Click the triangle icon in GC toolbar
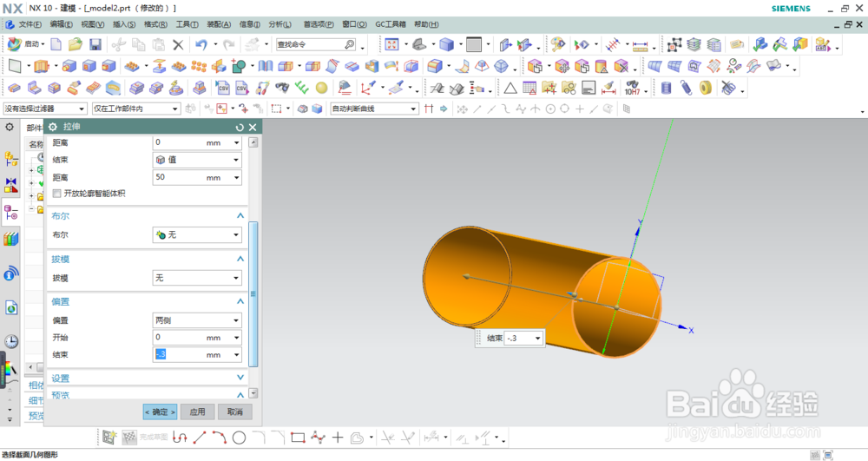Screen dimensions: 868x461 [x=510, y=88]
